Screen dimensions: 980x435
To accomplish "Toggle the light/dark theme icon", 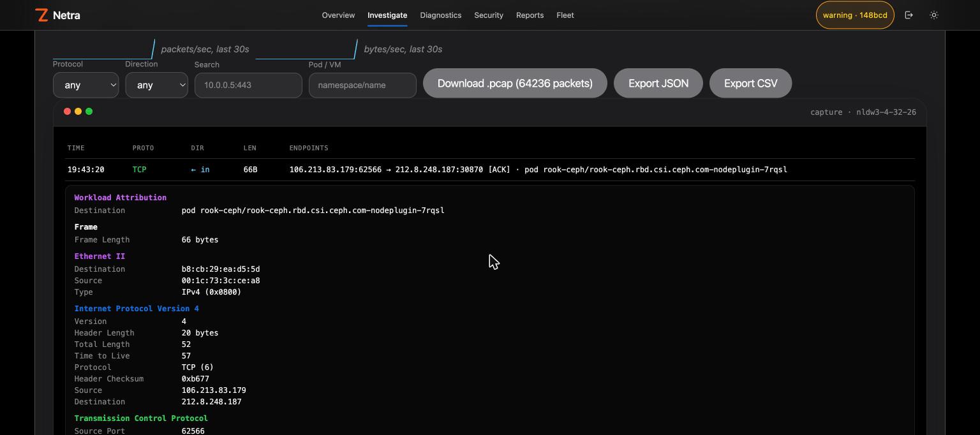I will [x=934, y=15].
